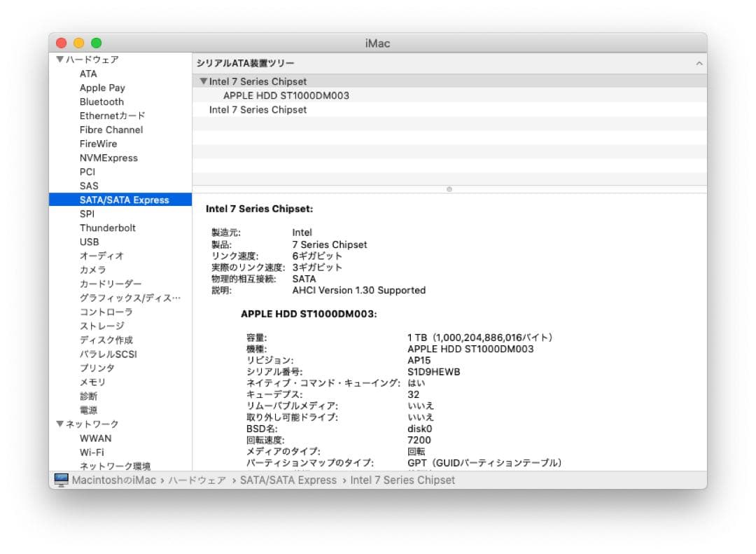Click the 7 Series Chipset product value
The width and height of the screenshot is (756, 554).
tap(330, 244)
